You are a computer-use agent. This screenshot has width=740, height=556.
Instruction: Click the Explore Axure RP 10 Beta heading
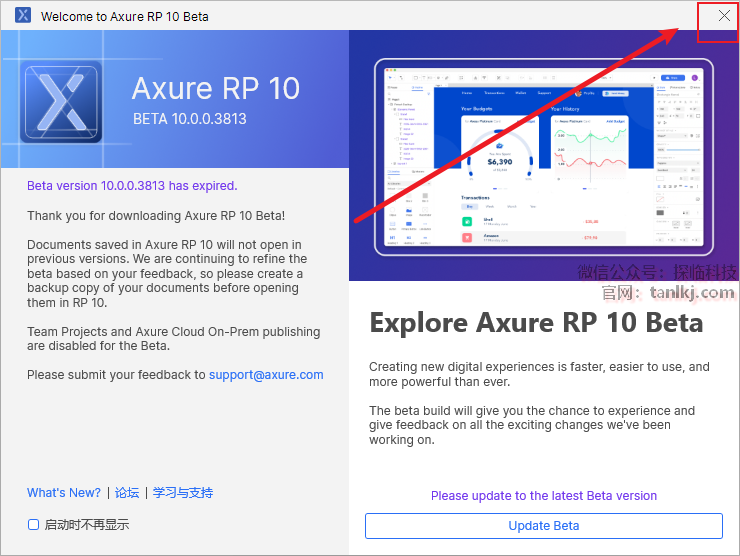point(536,322)
